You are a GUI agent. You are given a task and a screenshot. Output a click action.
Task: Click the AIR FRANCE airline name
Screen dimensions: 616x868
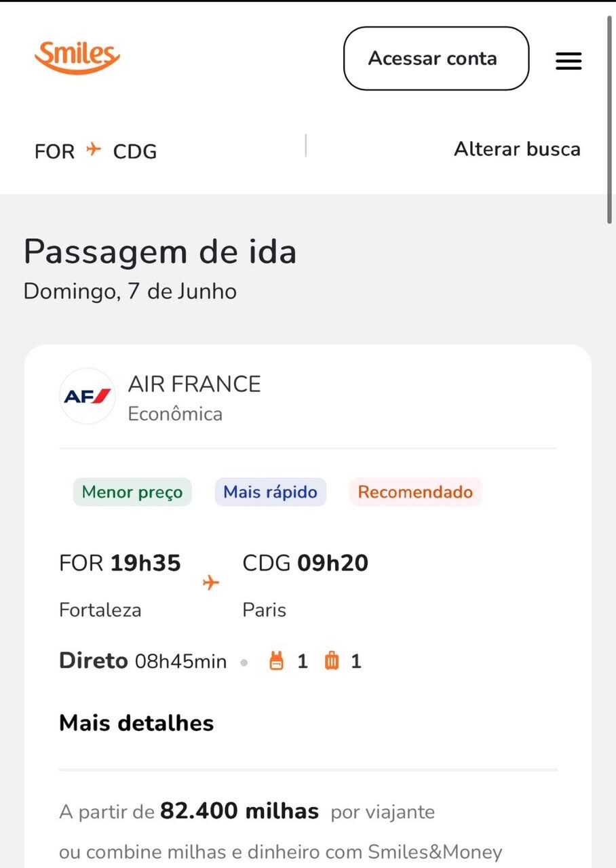(194, 384)
